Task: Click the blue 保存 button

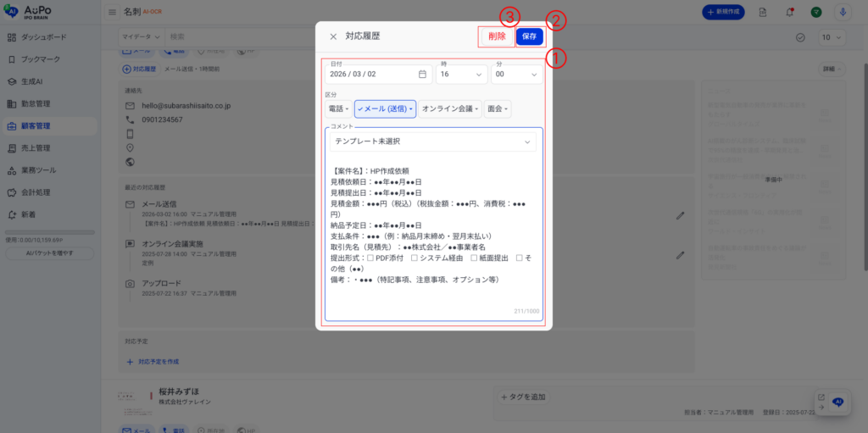Action: tap(529, 37)
